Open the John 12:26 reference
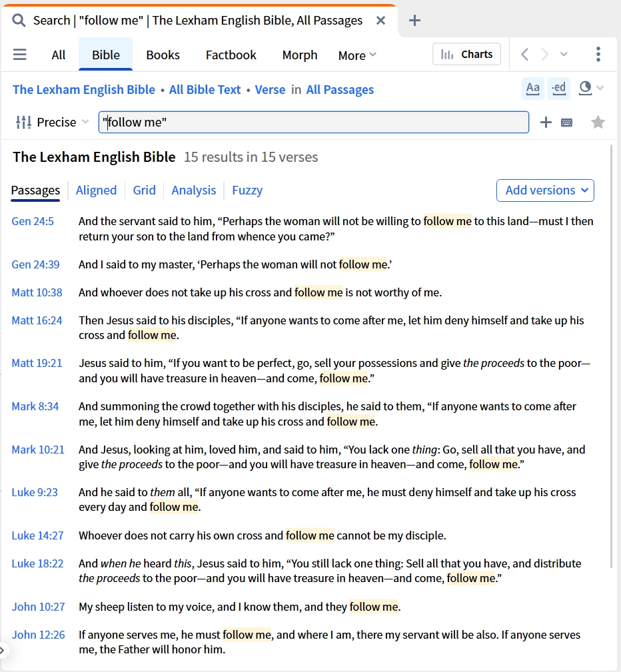Viewport: 621px width, 672px height. (x=38, y=635)
